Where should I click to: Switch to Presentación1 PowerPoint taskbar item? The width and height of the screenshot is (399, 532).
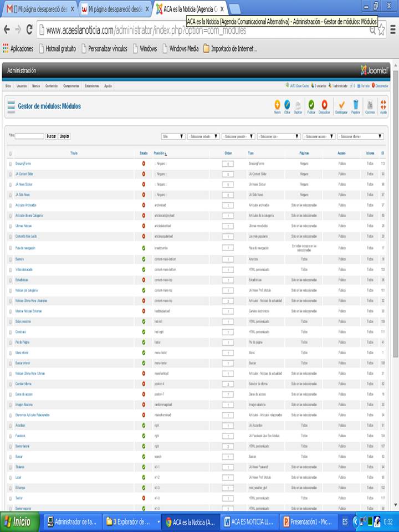click(308, 522)
